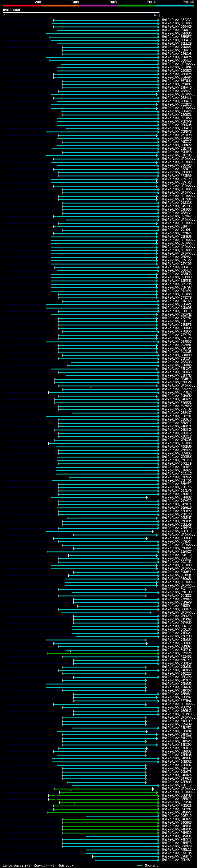The image size is (197, 868).
Task: Select hit label UniRef100_Q9NA07
Action: pyautogui.click(x=177, y=47)
